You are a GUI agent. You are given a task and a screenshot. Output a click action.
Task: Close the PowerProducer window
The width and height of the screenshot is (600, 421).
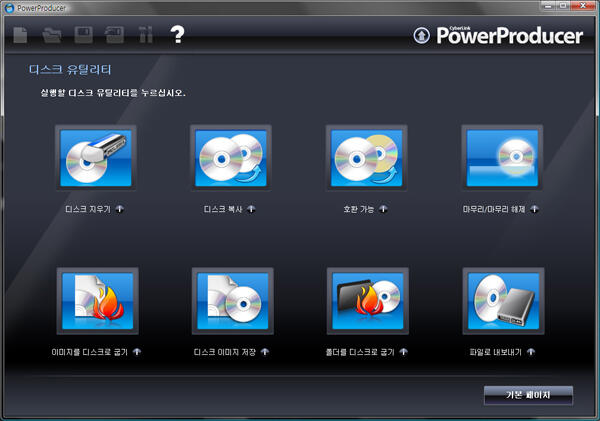[x=583, y=5]
